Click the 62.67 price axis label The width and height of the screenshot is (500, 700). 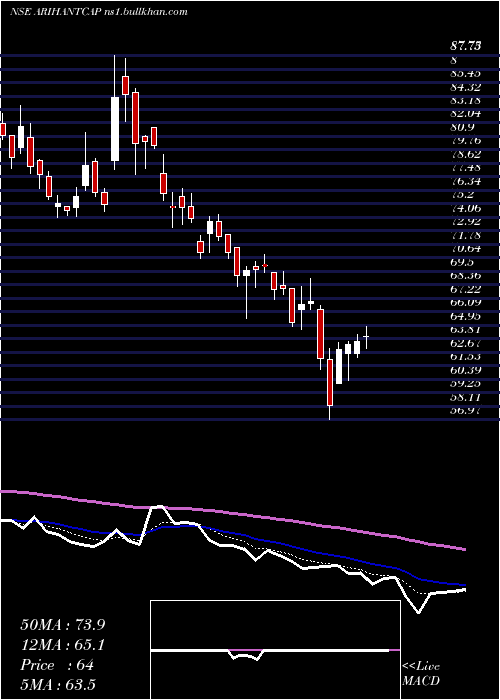click(x=465, y=343)
